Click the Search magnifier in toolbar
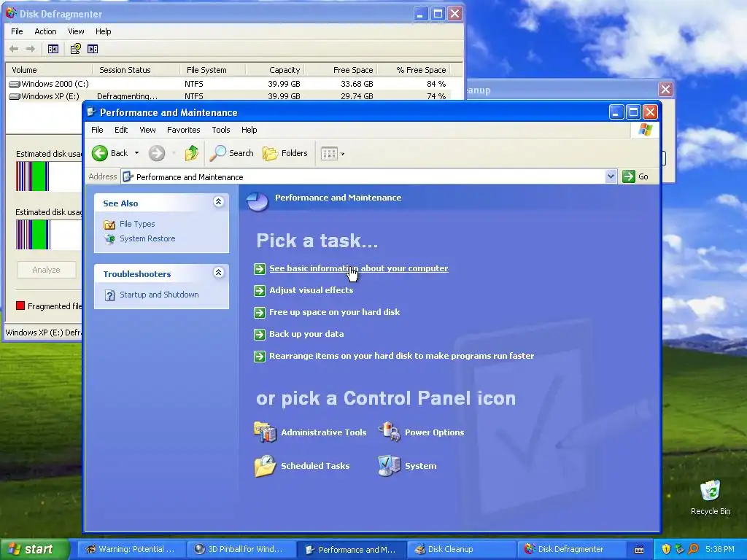 [217, 153]
